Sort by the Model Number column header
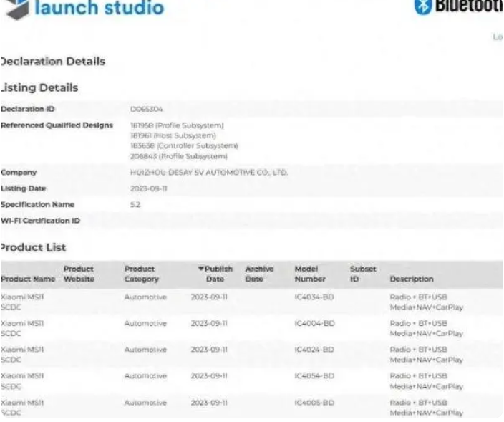Screen dimensions: 504x422 click(x=310, y=274)
